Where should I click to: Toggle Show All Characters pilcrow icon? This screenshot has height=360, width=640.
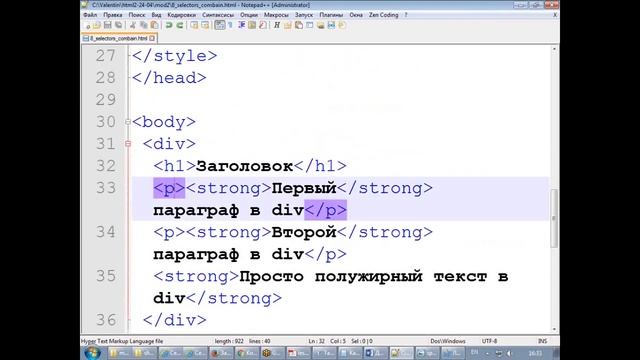coord(231,25)
